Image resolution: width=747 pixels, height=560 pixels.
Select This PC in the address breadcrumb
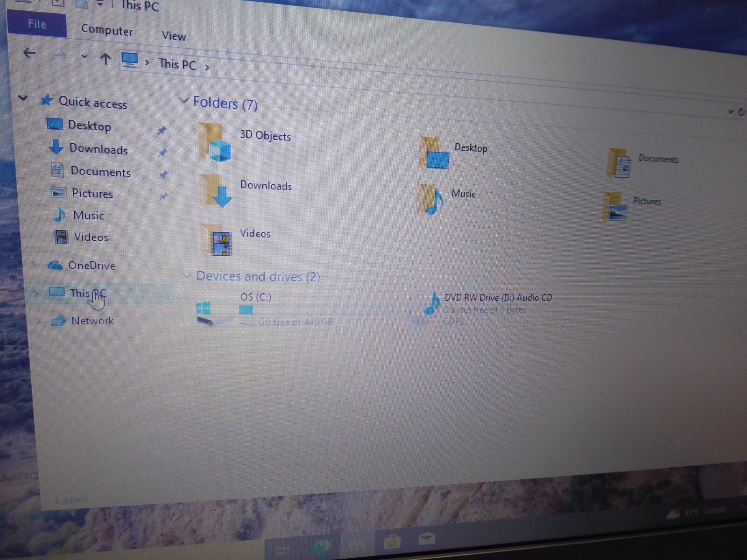177,64
